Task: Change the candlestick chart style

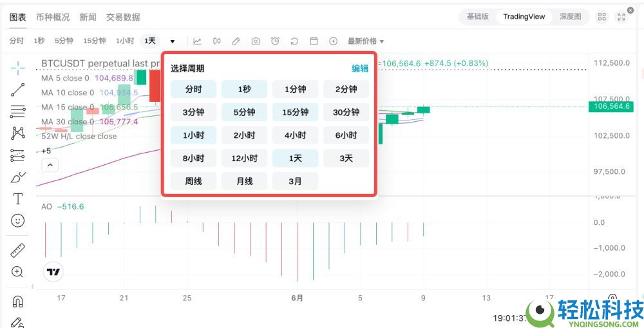Action: click(x=217, y=41)
